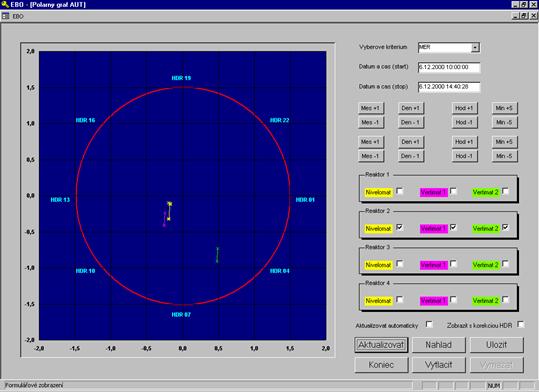Toggle Aktualizovat automaticky checkbox
539x392 pixels.
point(429,324)
